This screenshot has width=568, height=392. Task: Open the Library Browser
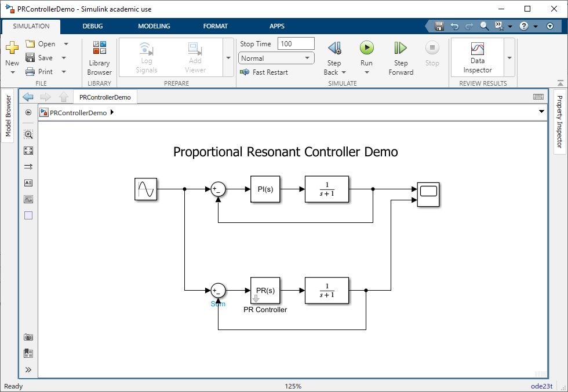pos(99,58)
